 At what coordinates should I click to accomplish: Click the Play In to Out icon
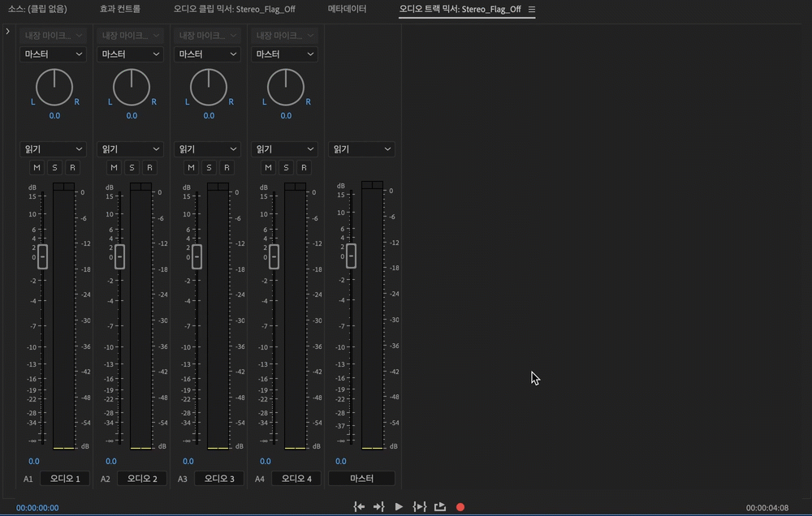point(419,507)
